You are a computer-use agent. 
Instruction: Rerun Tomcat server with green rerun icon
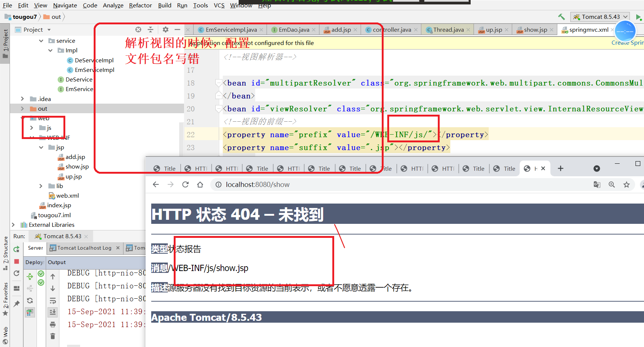17,249
